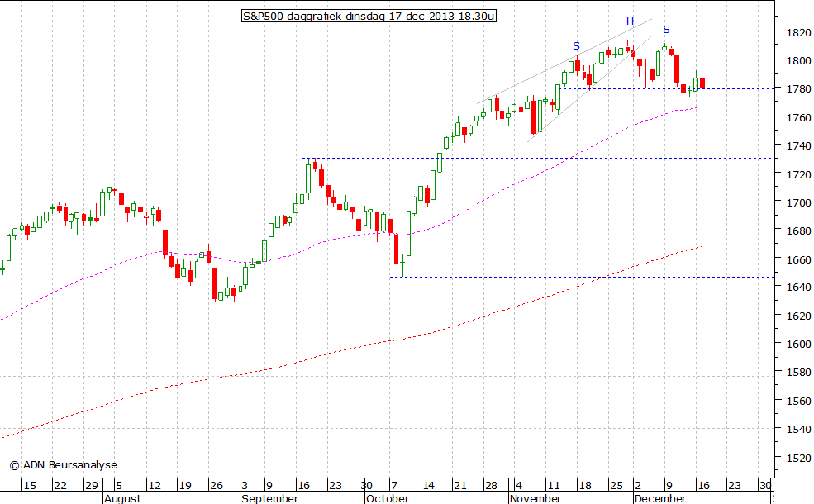This screenshot has height=504, width=814.
Task: Select the 1600 price axis label
Action: pos(799,345)
